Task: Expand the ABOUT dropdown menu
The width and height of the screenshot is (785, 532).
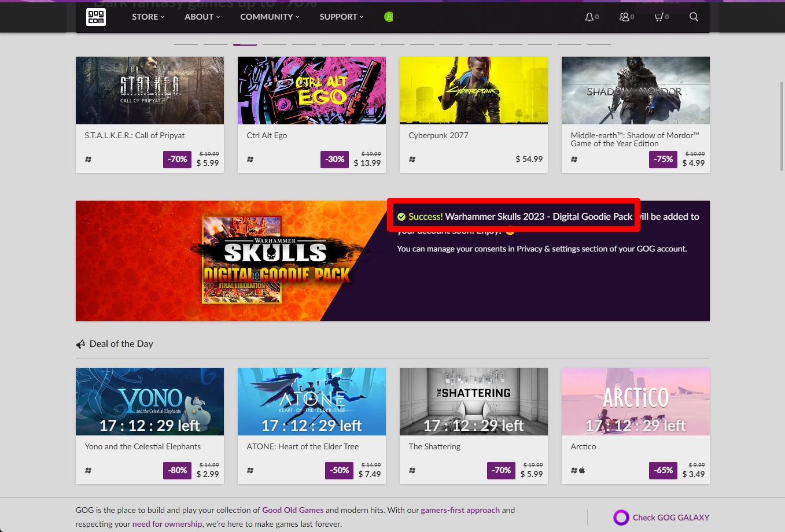Action: point(202,17)
